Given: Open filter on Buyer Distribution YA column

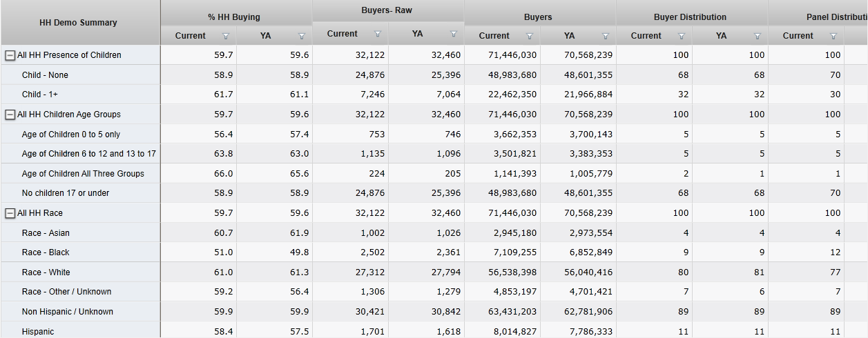Looking at the screenshot, I should click(x=758, y=36).
